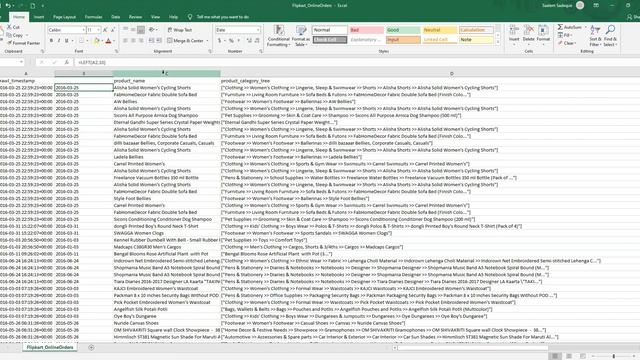Viewport: 640px width, 360px height.
Task: Click the Borders icon
Action: (x=81, y=41)
